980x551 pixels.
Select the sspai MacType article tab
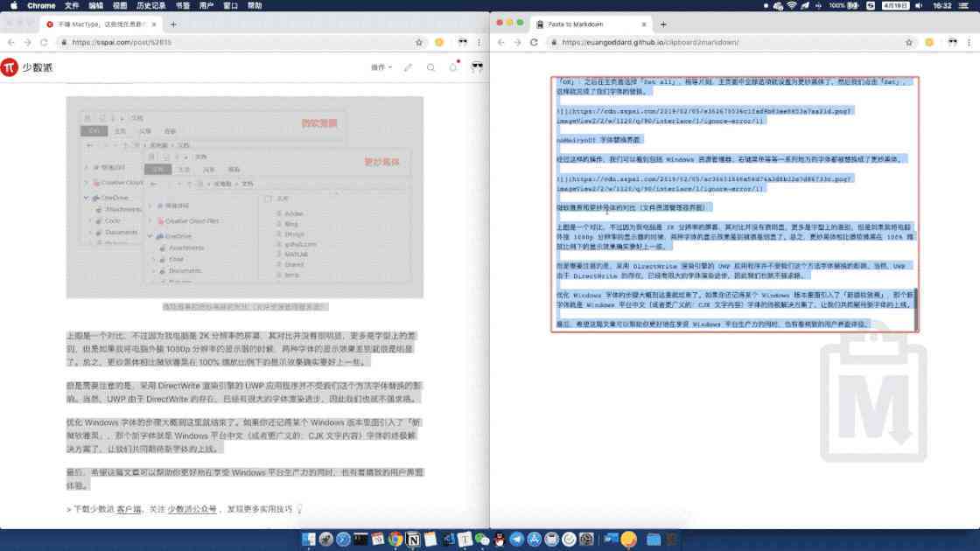coord(101,24)
